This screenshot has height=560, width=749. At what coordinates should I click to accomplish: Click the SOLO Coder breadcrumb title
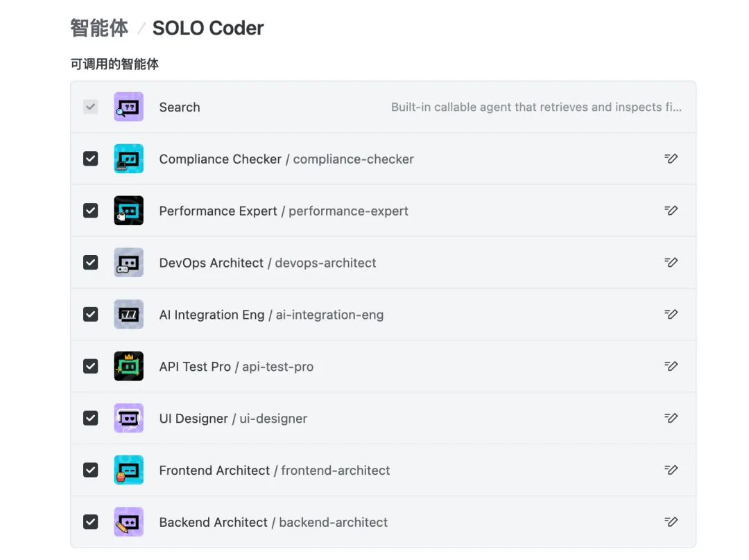[208, 28]
